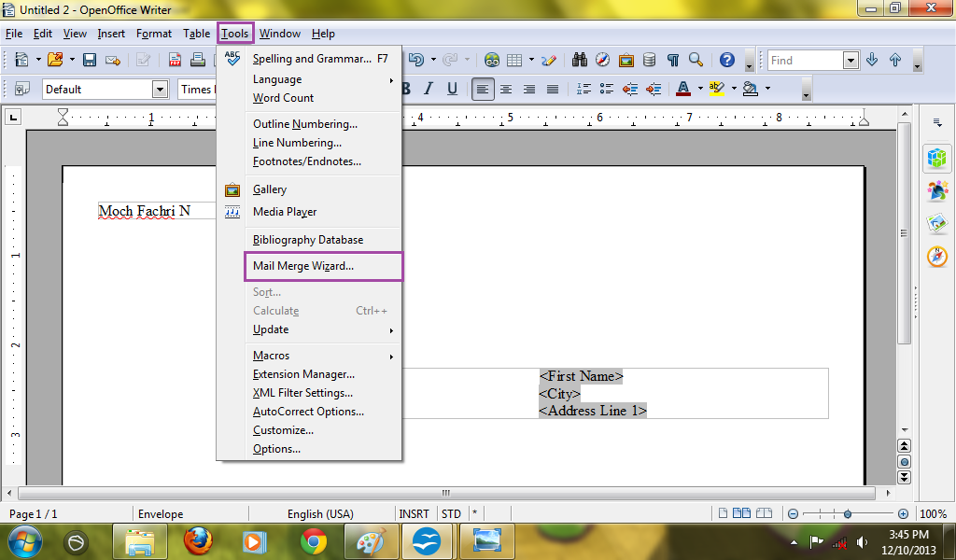Click zoom in plus button

pyautogui.click(x=903, y=513)
